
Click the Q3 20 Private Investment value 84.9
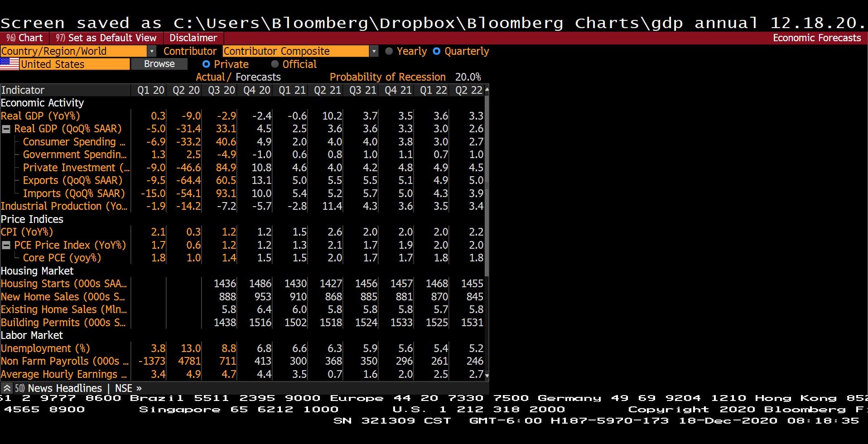226,168
